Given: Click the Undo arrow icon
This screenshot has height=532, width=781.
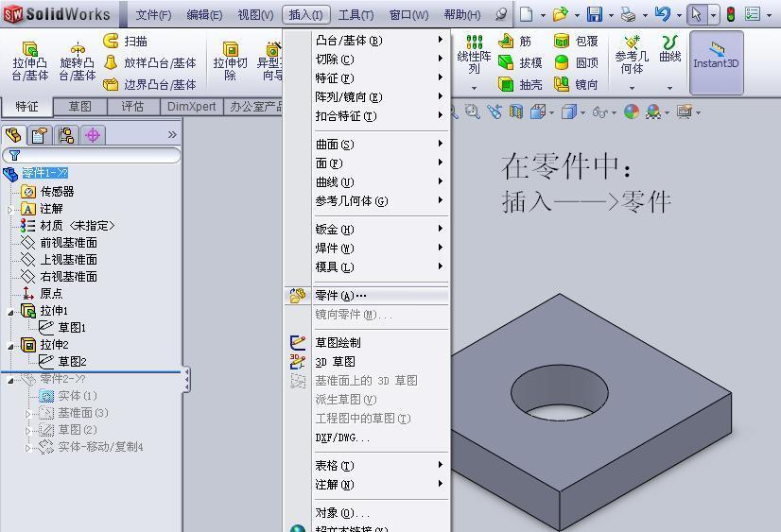Looking at the screenshot, I should click(x=663, y=14).
